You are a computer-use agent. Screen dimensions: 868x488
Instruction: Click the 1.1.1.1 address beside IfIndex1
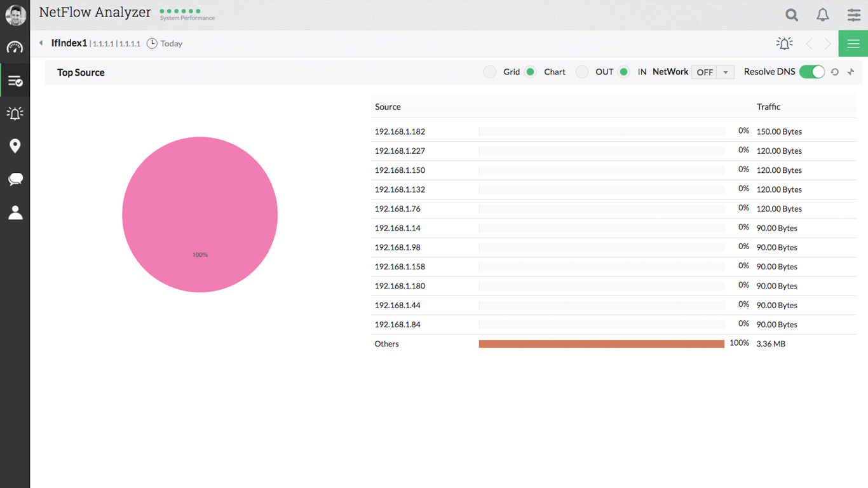tap(103, 44)
